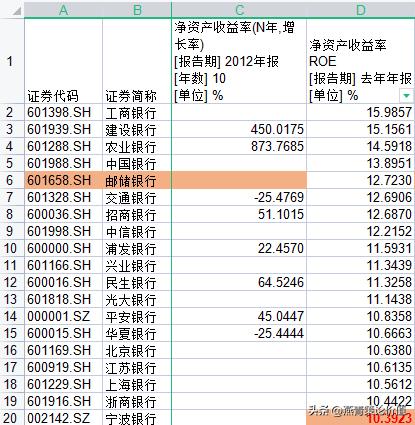The height and width of the screenshot is (425, 415).
Task: Select cell with value 64.5246
Action: pos(239,282)
